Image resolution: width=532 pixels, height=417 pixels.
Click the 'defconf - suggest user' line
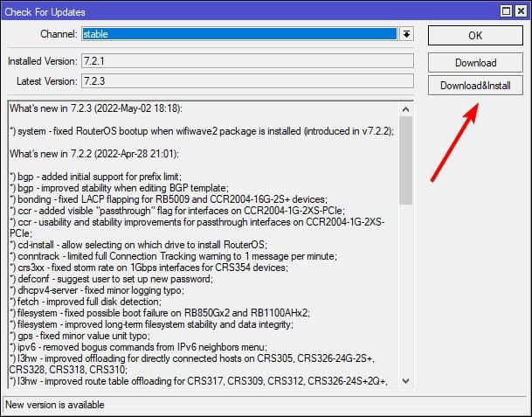tap(111, 279)
